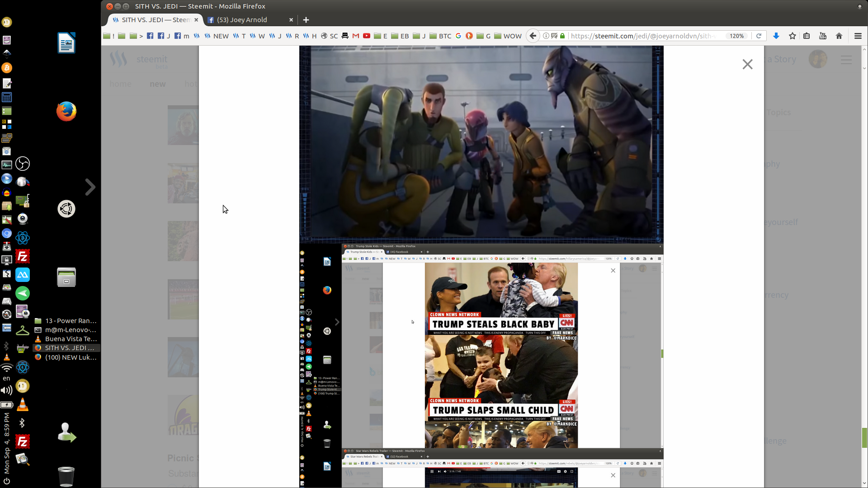Open the desktop Trash can
The width and height of the screenshot is (868, 488).
66,476
